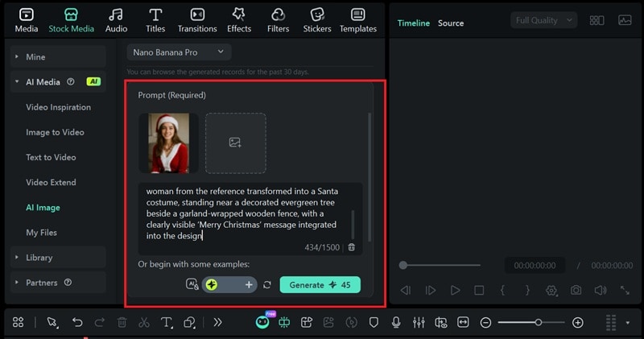Expand the Library section

(58, 258)
